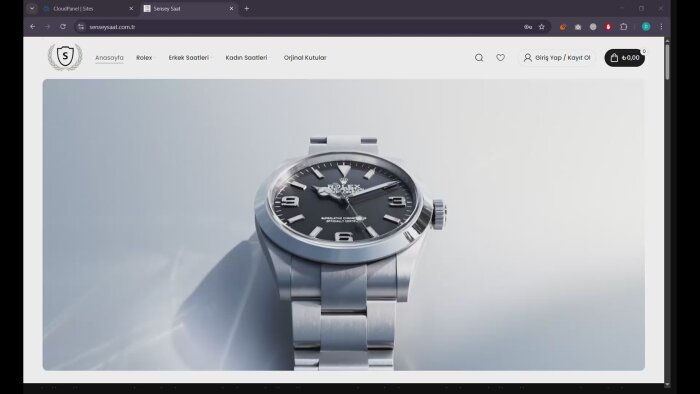
Task: Click the scrollbar down arrow
Action: click(667, 384)
